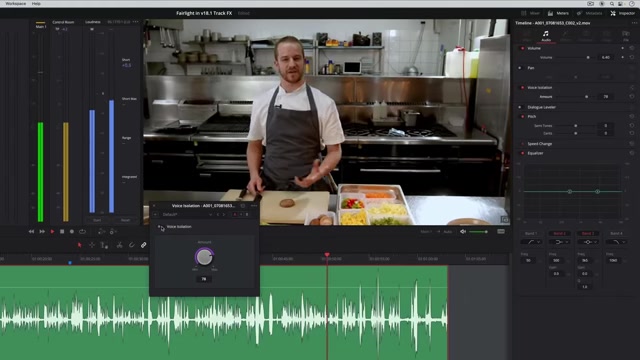The height and width of the screenshot is (360, 640).
Task: Open the Meters panel
Action: click(558, 13)
